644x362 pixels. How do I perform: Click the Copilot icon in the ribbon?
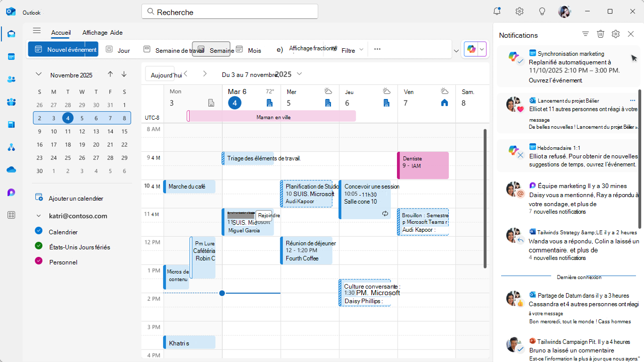click(471, 49)
